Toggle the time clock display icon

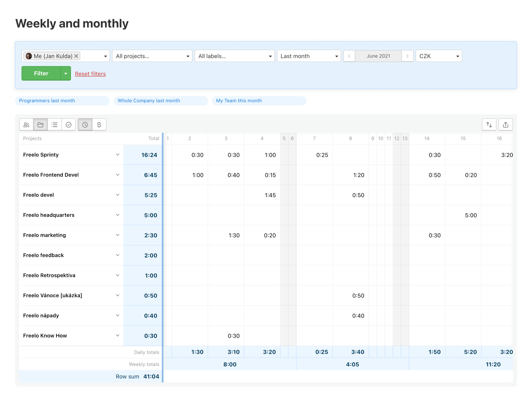tap(85, 125)
